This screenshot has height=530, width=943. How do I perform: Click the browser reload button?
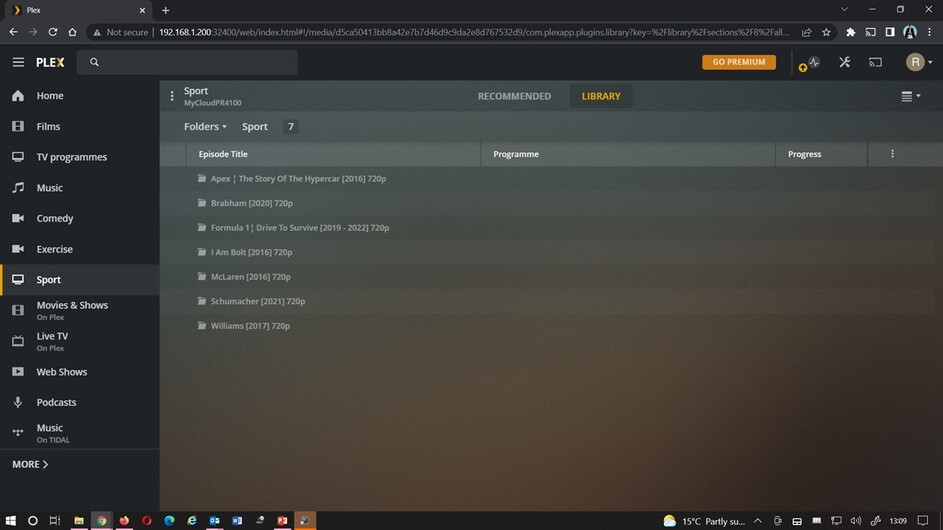(52, 32)
